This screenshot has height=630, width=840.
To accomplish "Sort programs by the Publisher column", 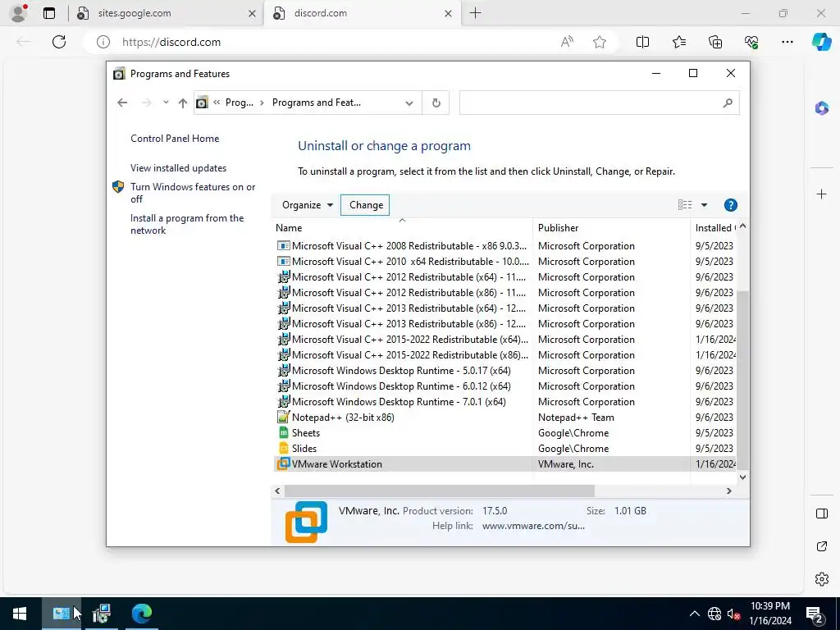I will (x=611, y=228).
